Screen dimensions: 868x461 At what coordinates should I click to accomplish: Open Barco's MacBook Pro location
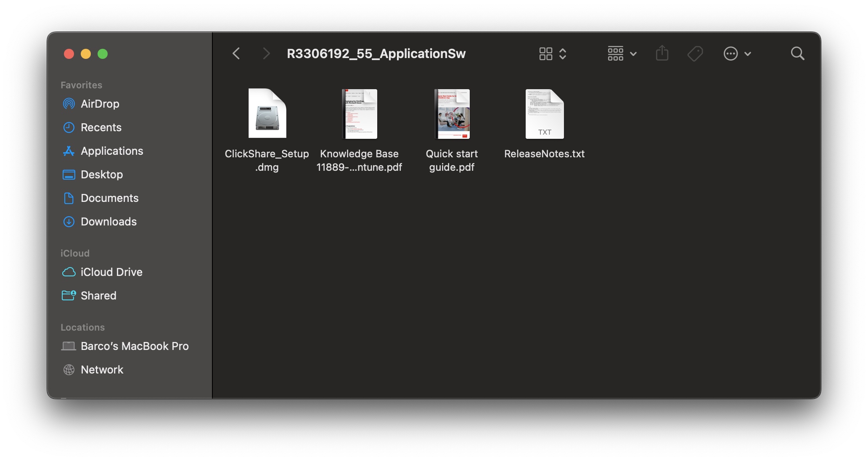135,346
